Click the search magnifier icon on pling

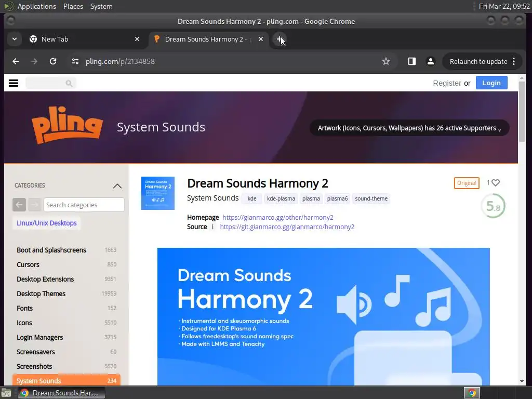(69, 83)
